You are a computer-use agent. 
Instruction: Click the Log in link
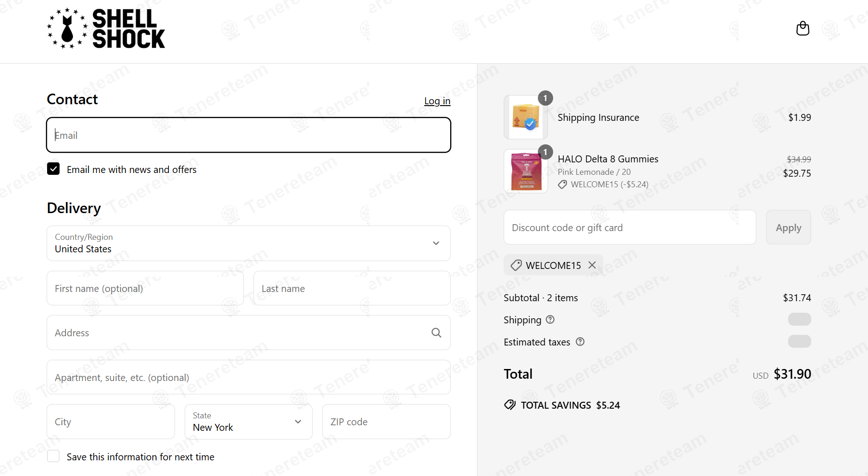(x=437, y=101)
